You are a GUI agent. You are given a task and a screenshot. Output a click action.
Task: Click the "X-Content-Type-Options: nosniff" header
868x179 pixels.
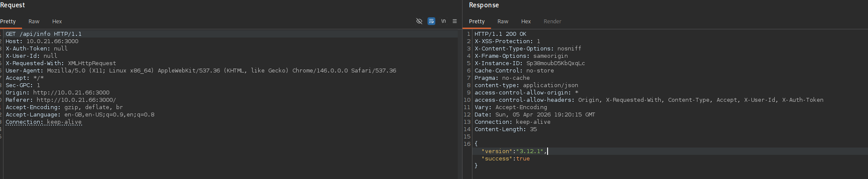click(528, 48)
